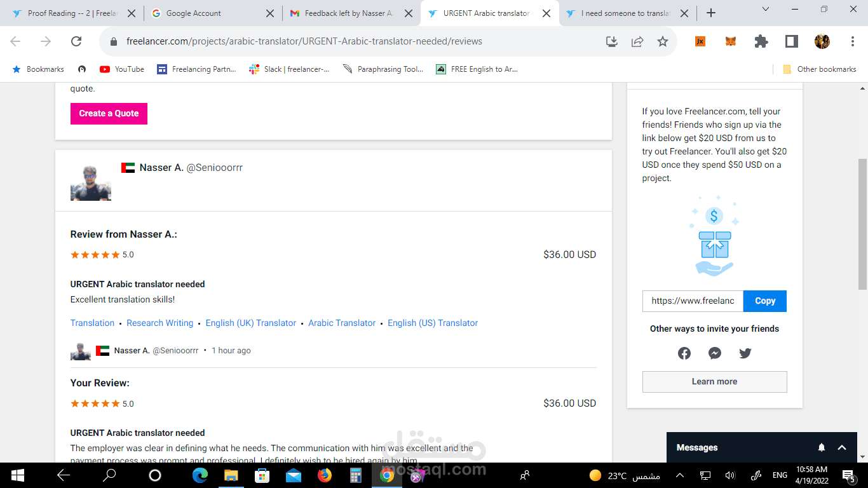Click the Create a Quote button
Image resolution: width=868 pixels, height=488 pixels.
pyautogui.click(x=109, y=113)
